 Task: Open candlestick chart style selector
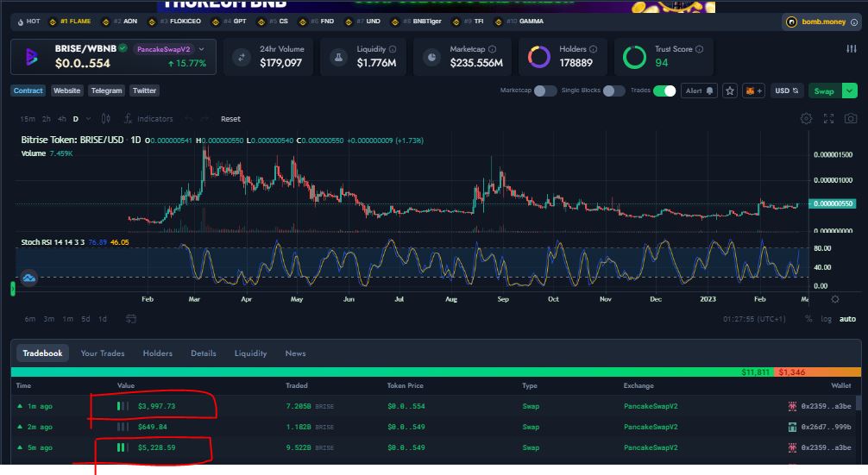coord(106,118)
